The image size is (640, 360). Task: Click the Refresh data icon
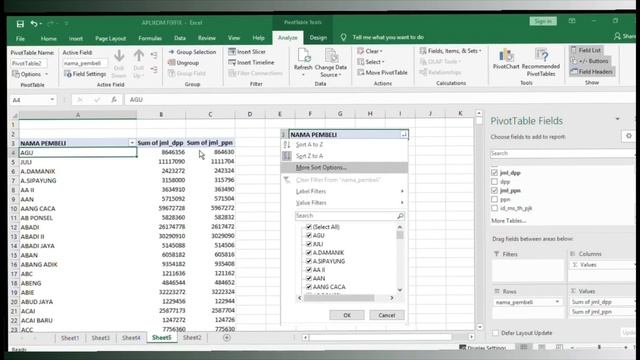point(303,56)
